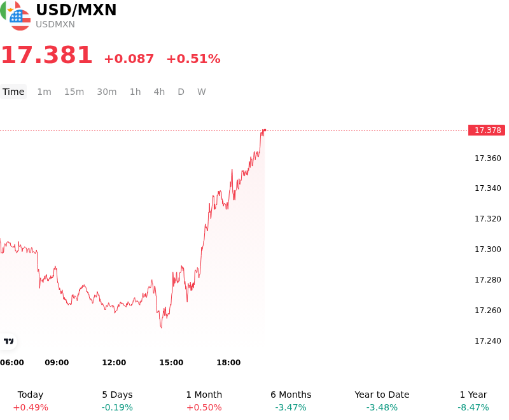The height and width of the screenshot is (420, 509).
Task: Switch to the 15m interval
Action: point(74,92)
